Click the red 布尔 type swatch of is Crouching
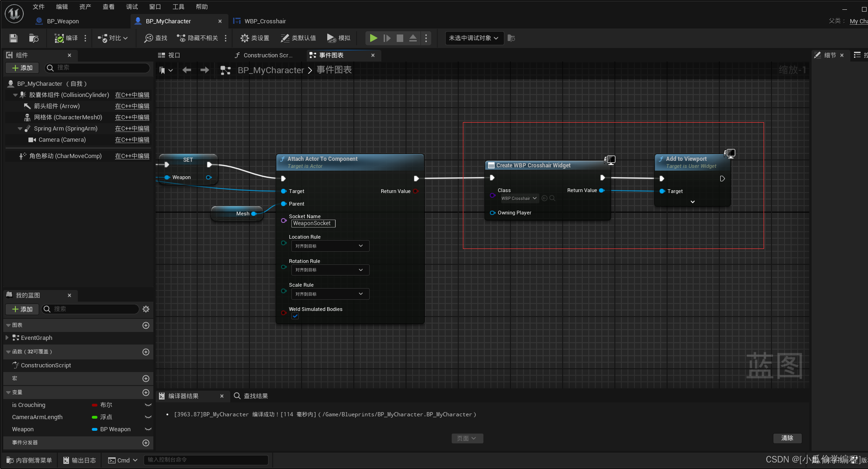 (95, 405)
